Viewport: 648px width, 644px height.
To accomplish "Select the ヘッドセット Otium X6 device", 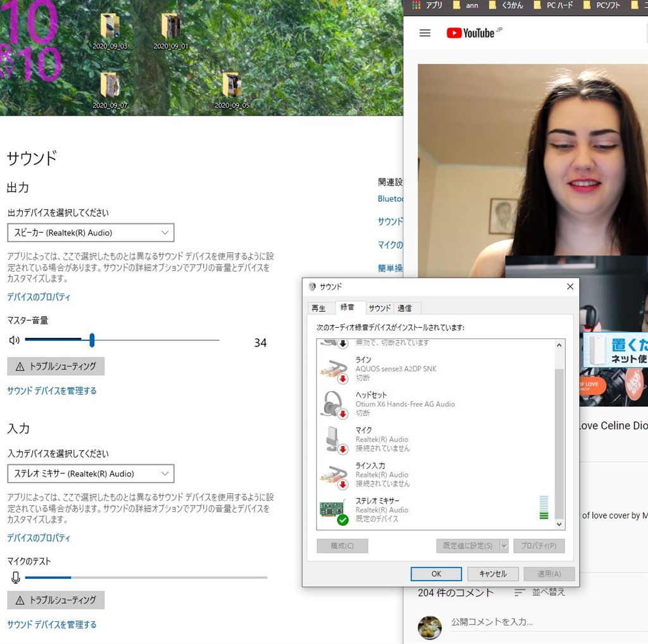I will 435,404.
